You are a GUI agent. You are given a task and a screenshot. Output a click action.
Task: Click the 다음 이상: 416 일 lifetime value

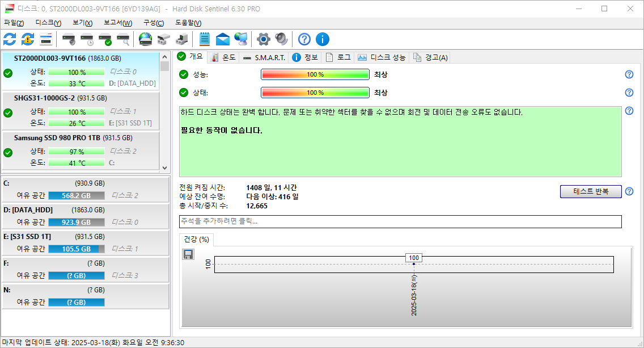pyautogui.click(x=272, y=196)
